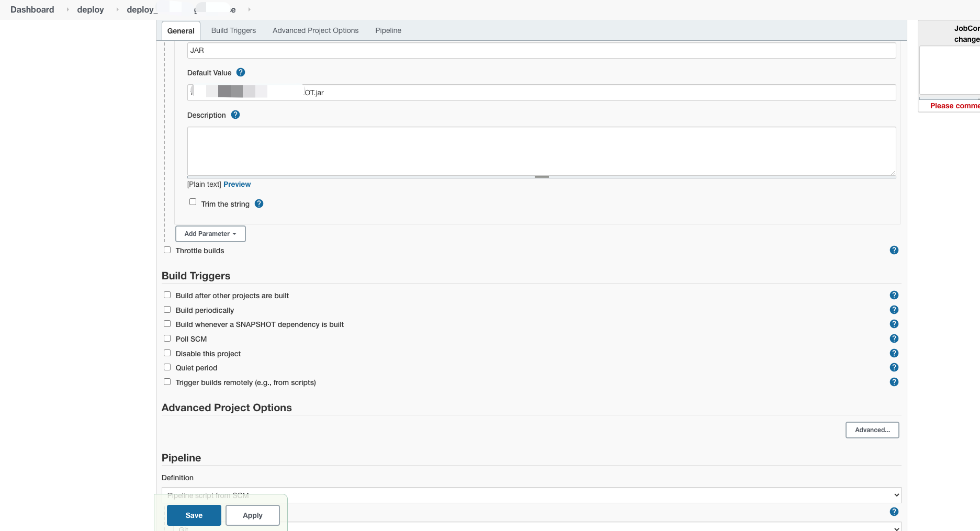This screenshot has width=980, height=531.
Task: Switch to the General tab
Action: pyautogui.click(x=181, y=31)
